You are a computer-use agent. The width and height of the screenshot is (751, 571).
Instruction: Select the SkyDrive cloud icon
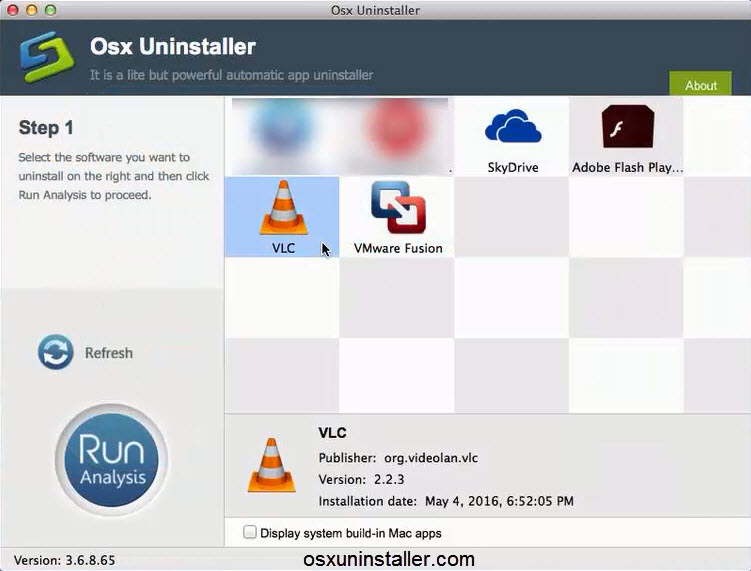(x=513, y=127)
